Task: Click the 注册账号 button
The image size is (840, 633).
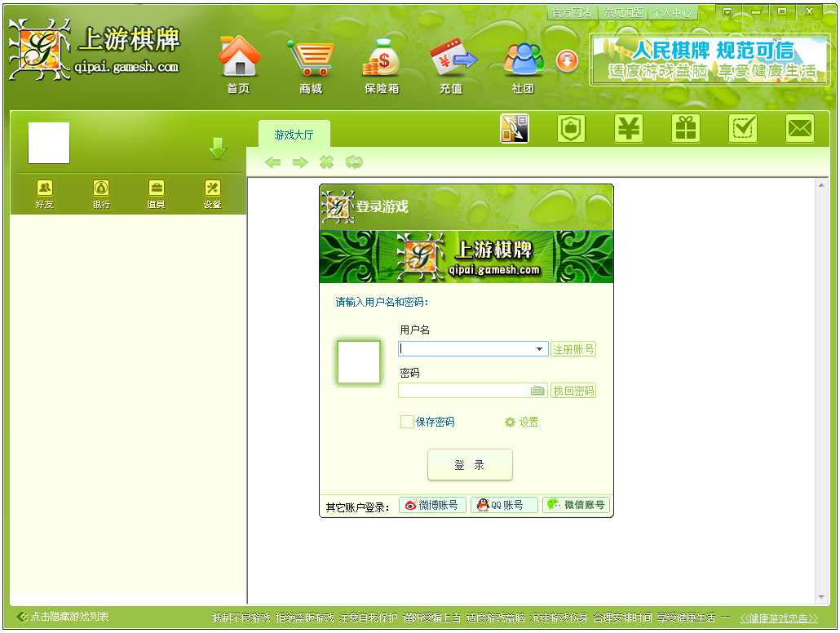Action: pyautogui.click(x=573, y=349)
